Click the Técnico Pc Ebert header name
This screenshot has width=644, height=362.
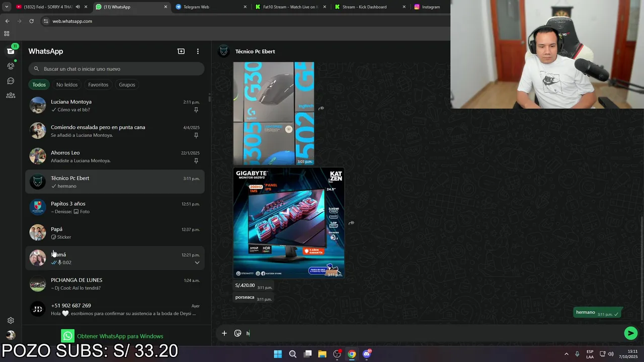255,51
